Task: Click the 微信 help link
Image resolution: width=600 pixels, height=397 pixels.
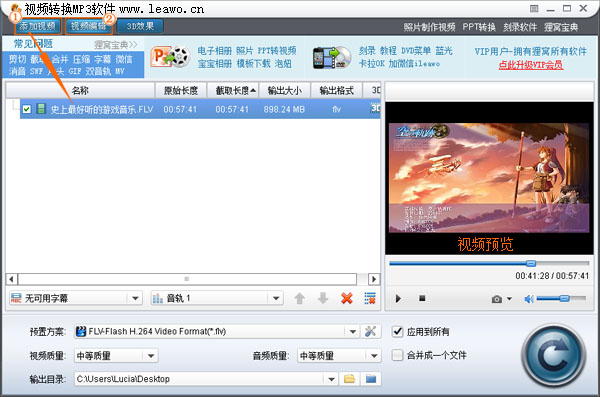Action: 124,59
